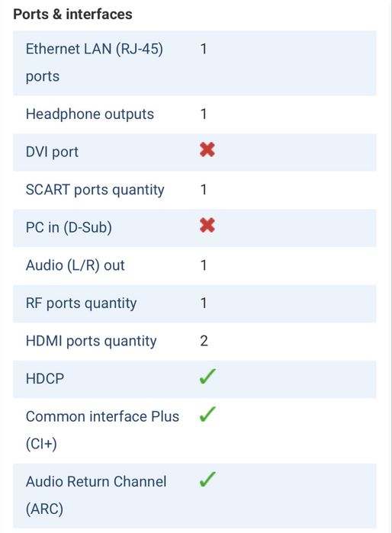Click the Headphone outputs label

point(90,114)
